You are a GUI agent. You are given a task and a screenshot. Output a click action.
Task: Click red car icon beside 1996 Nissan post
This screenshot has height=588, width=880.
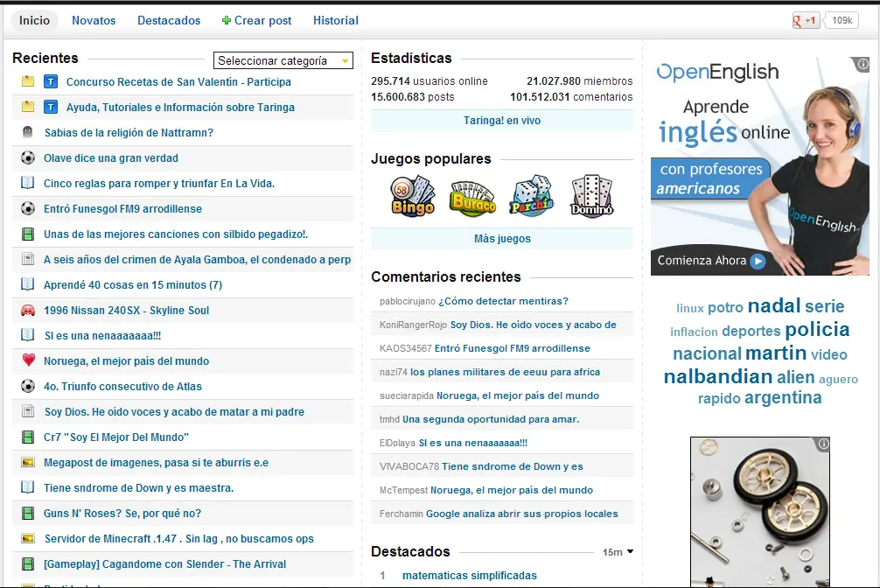click(27, 310)
